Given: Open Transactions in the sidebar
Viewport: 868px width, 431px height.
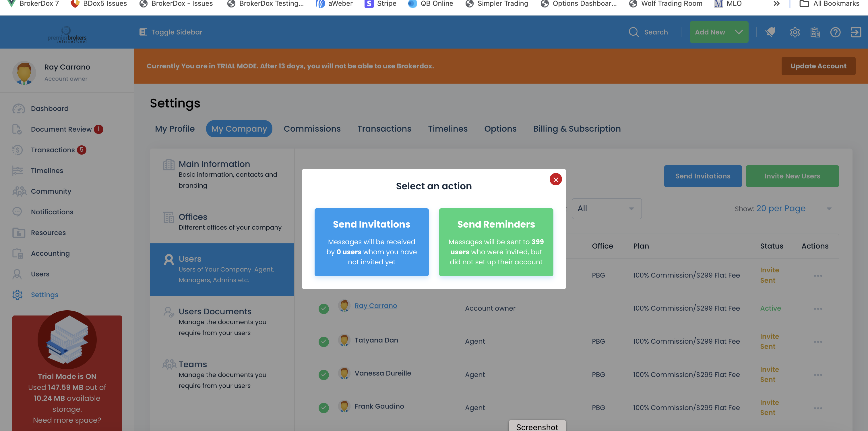Looking at the screenshot, I should [53, 150].
